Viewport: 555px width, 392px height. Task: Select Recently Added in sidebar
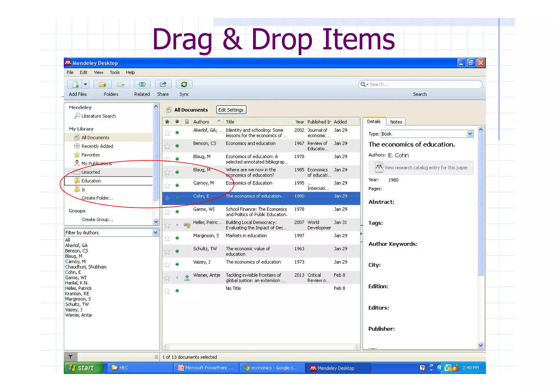point(97,146)
